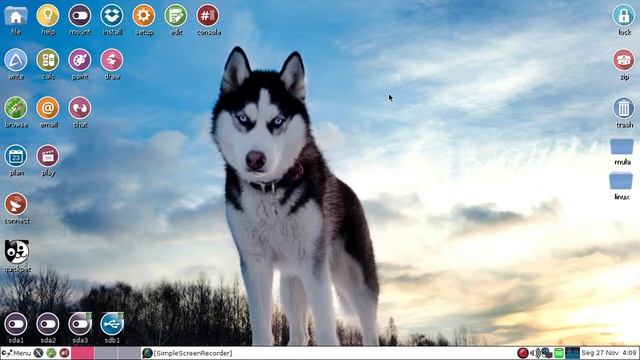Screen dimensions: 640x360
Task: Open the draw vector graphics icon
Action: (x=111, y=60)
